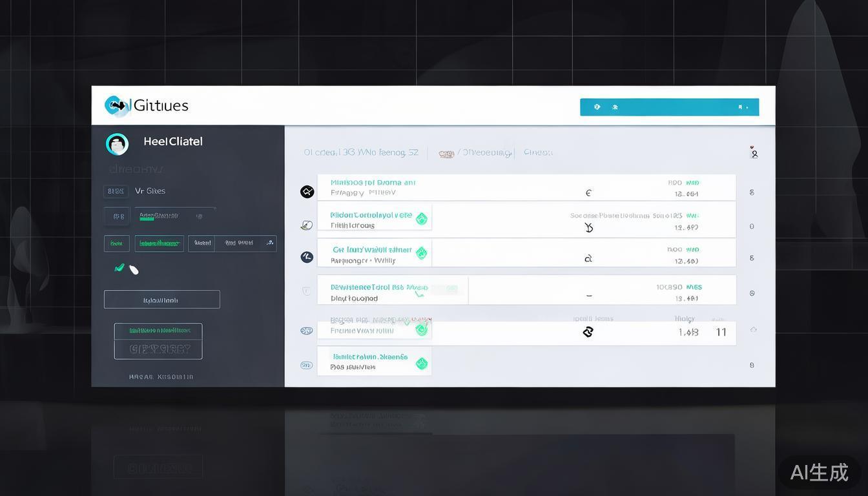Click green hexagon badge on the last list row

(421, 364)
